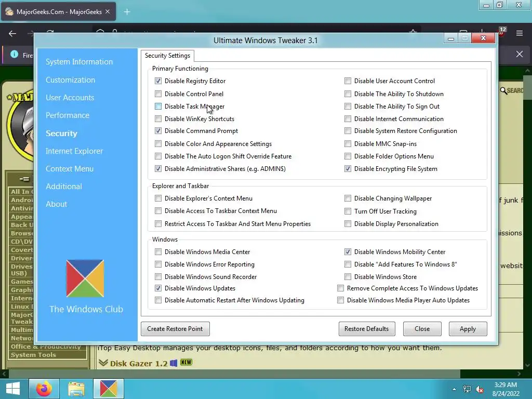
Task: Open About section
Action: (x=56, y=204)
